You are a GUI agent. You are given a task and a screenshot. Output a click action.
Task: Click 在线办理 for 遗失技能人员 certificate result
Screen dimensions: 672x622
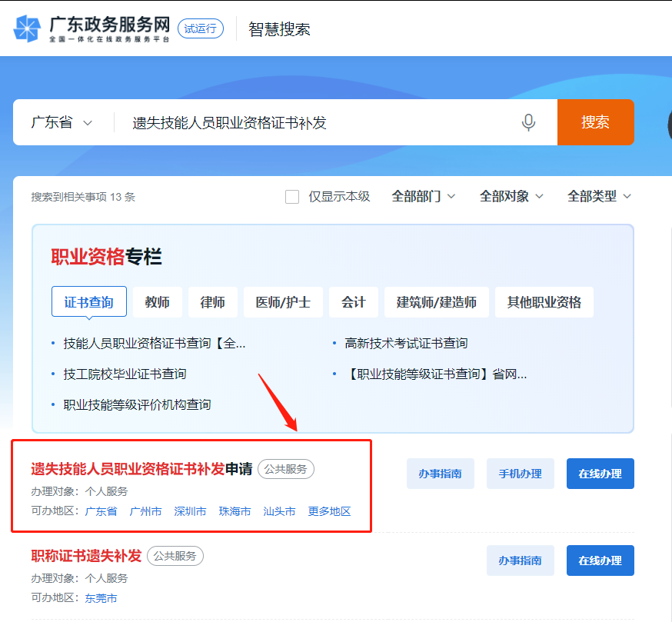click(x=600, y=474)
